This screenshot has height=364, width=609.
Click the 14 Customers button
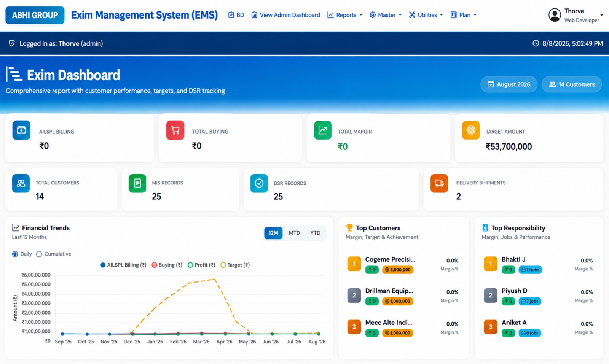click(x=572, y=84)
